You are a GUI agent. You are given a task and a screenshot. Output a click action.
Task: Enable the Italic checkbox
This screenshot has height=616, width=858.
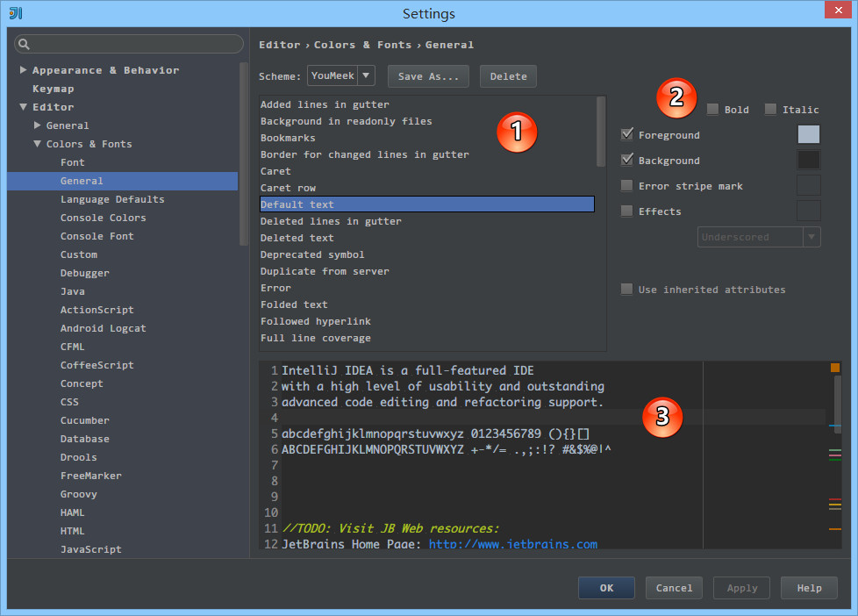(x=770, y=110)
